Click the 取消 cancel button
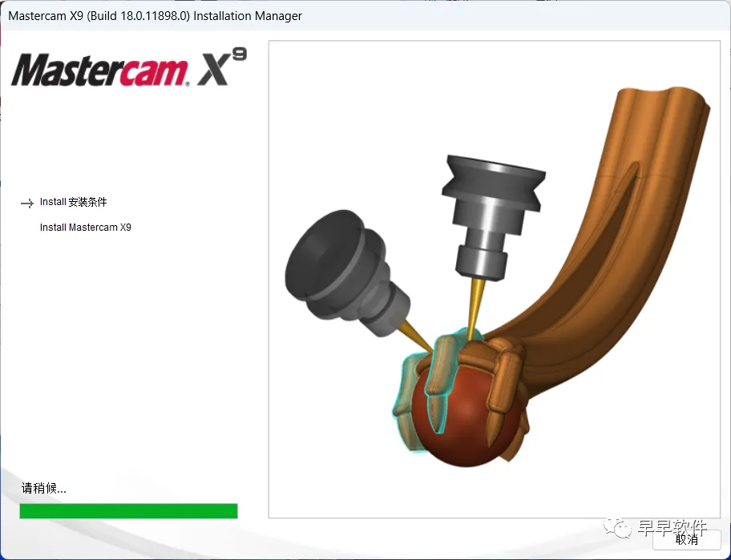The image size is (731, 560). [687, 539]
